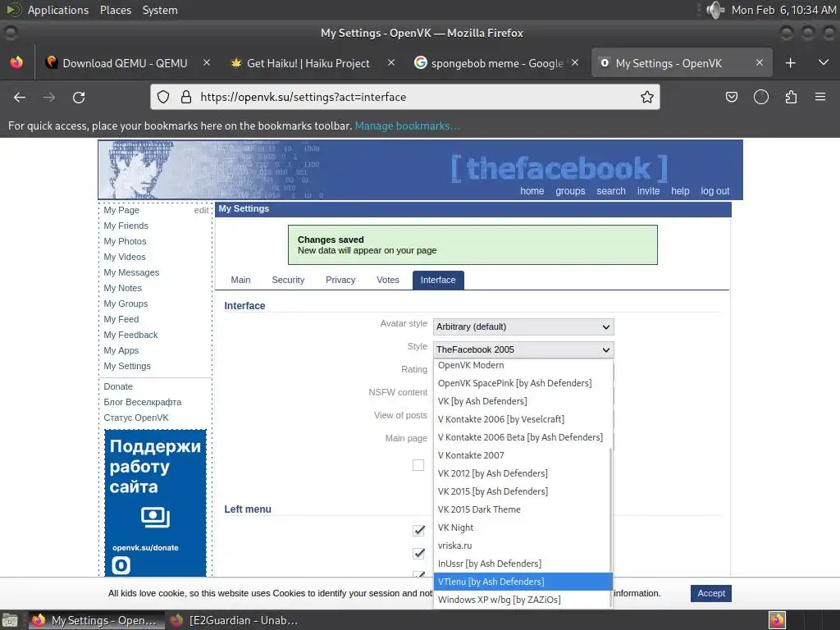Select OpenVK Modern style
Viewport: 840px width, 630px height.
[521, 365]
